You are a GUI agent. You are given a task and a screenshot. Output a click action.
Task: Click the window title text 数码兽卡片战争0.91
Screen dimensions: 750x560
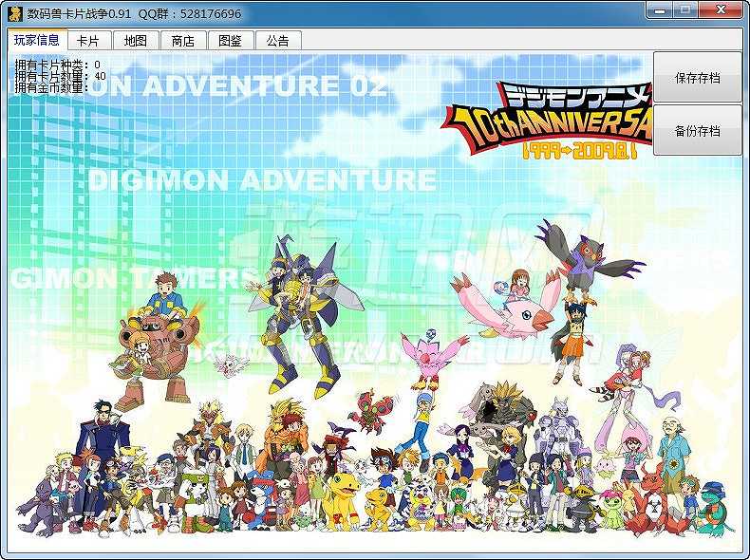pos(79,14)
